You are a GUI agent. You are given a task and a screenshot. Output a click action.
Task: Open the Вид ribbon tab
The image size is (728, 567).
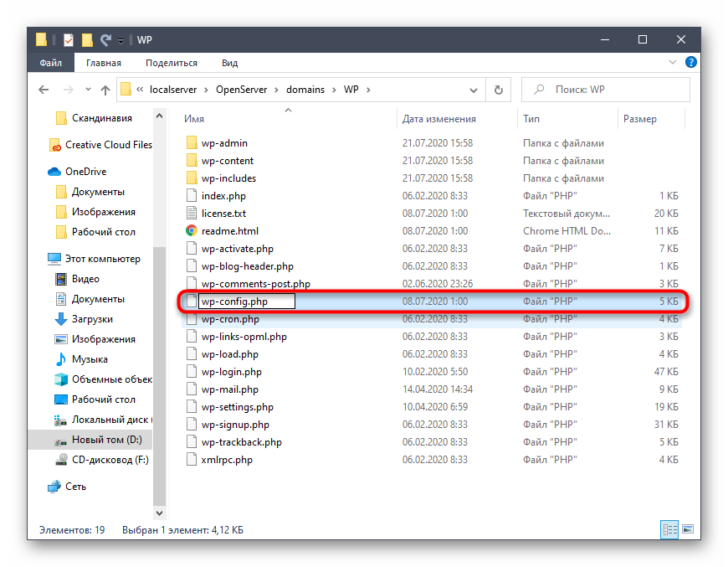point(228,62)
